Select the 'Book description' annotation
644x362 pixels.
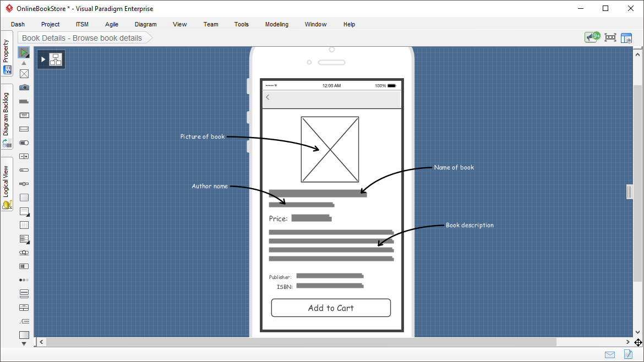coord(470,226)
